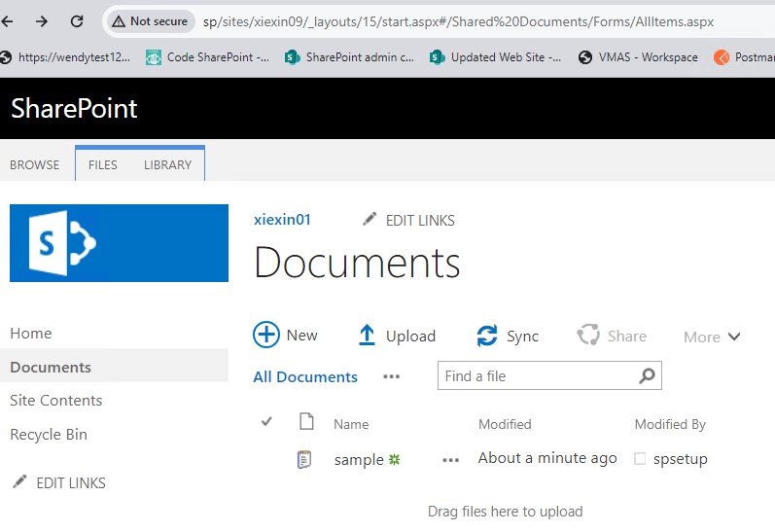This screenshot has width=775, height=532.
Task: Click the Share label
Action: [x=627, y=337]
